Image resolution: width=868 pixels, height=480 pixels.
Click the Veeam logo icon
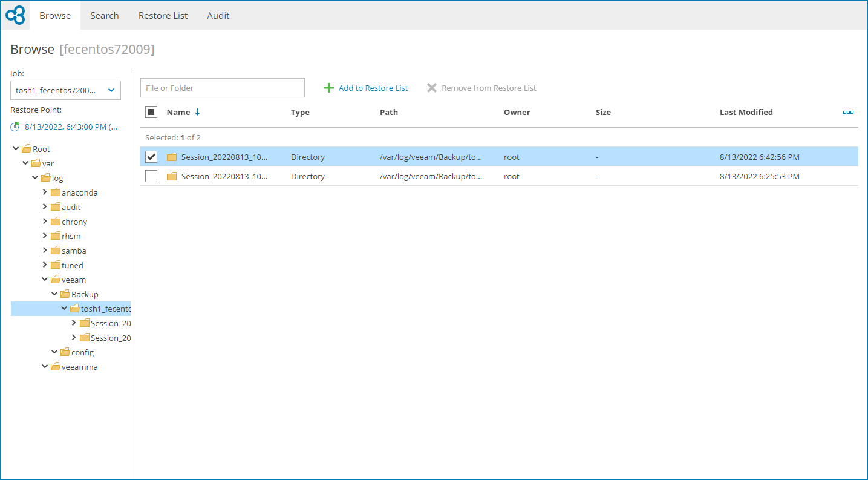tap(14, 15)
